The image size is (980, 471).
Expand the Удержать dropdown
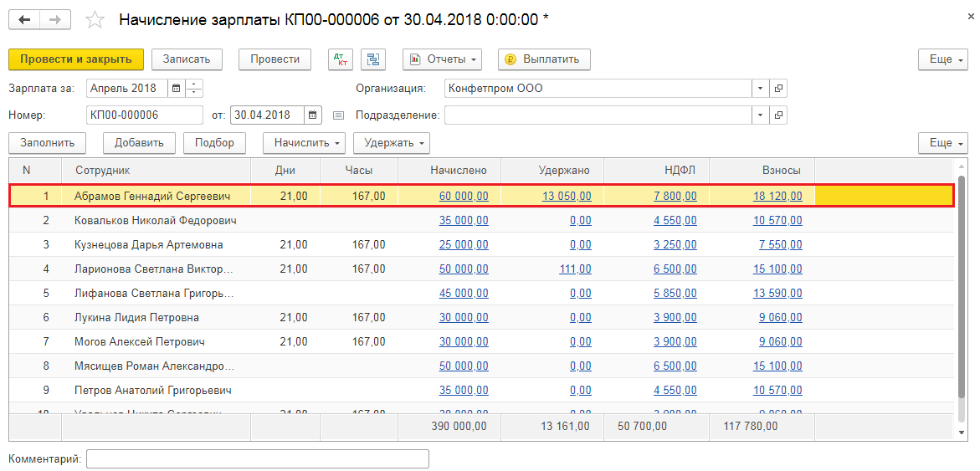(x=391, y=143)
